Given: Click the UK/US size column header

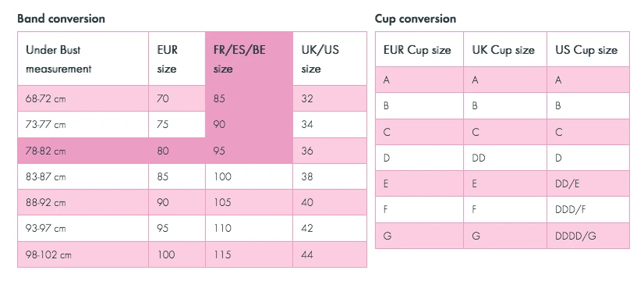Looking at the screenshot, I should pos(330,59).
